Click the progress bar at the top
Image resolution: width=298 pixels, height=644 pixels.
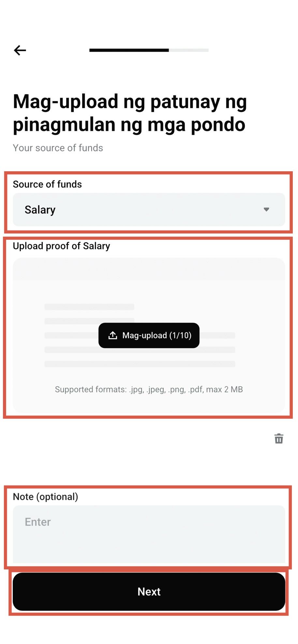pos(149,50)
